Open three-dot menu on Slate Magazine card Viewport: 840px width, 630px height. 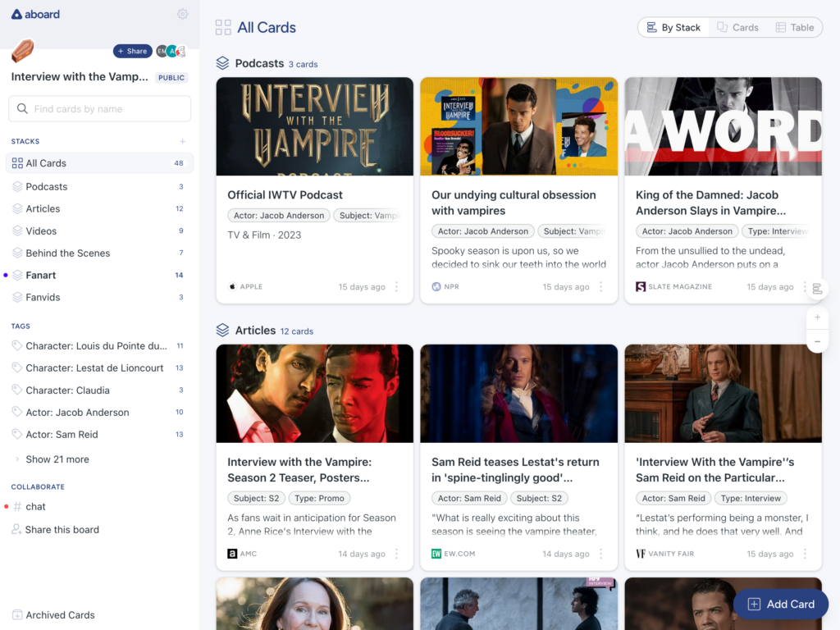click(805, 286)
